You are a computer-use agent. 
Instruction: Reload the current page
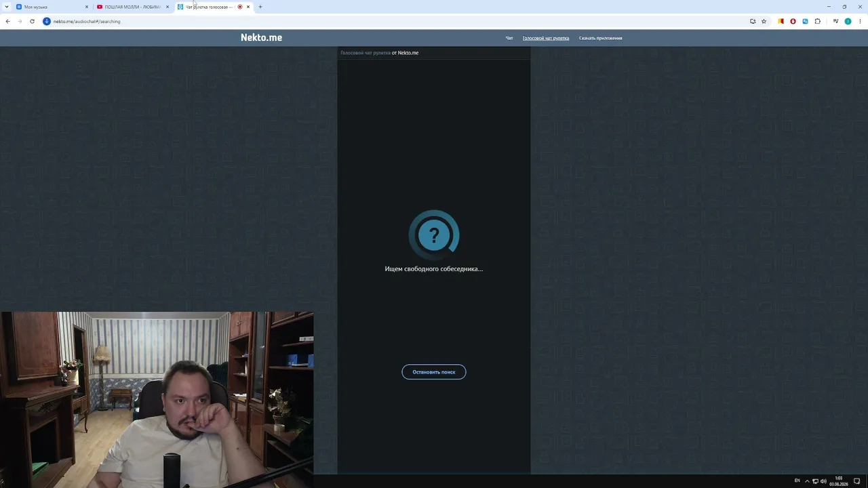coord(32,21)
